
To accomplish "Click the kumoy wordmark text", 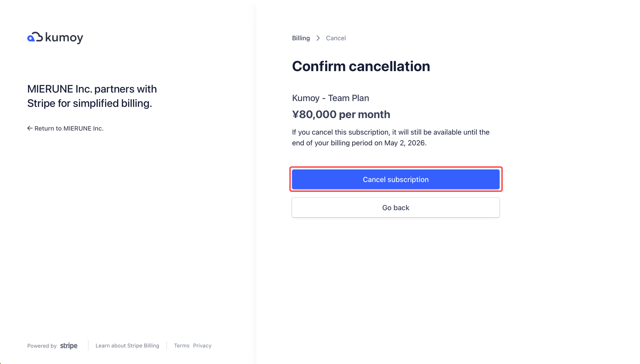I will point(64,38).
